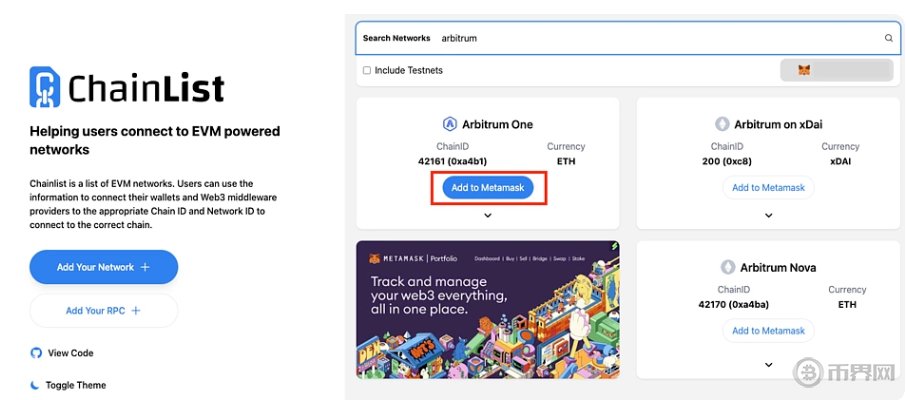The height and width of the screenshot is (400, 906).
Task: Open the MetaMask Portfolio banner ad
Action: 488,309
